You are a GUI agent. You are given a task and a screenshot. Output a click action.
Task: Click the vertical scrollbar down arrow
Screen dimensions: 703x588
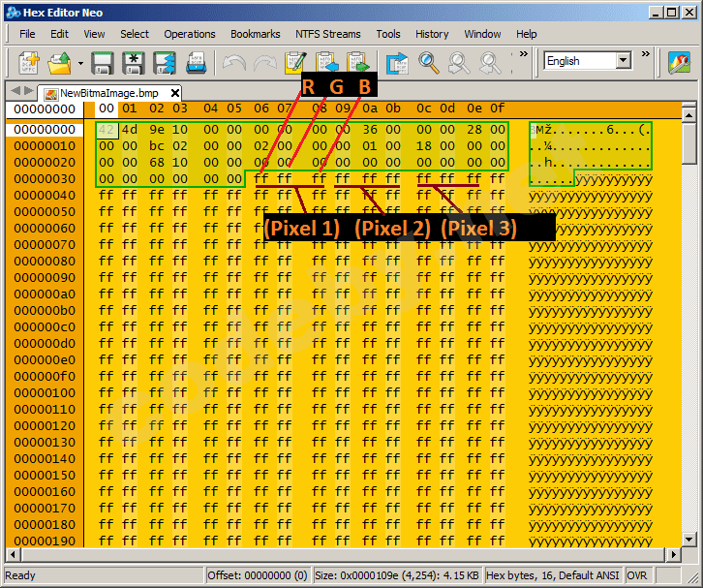click(x=689, y=539)
